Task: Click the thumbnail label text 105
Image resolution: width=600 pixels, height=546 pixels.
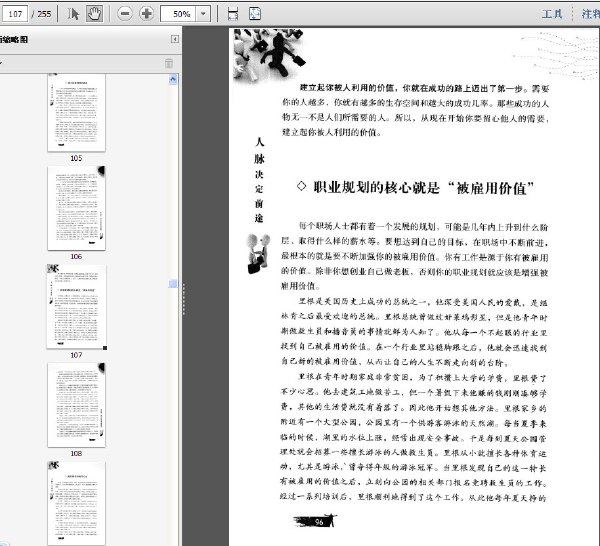Action: point(76,158)
